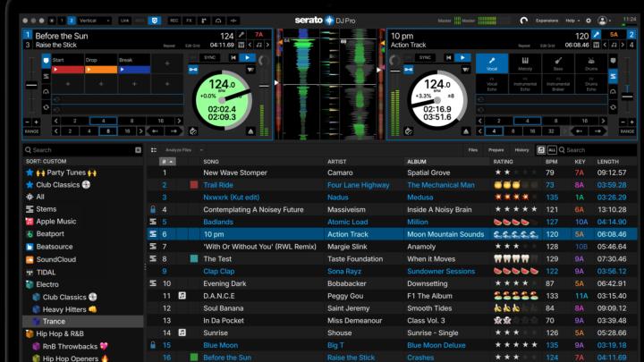Open Expansions in the top bar

(547, 21)
